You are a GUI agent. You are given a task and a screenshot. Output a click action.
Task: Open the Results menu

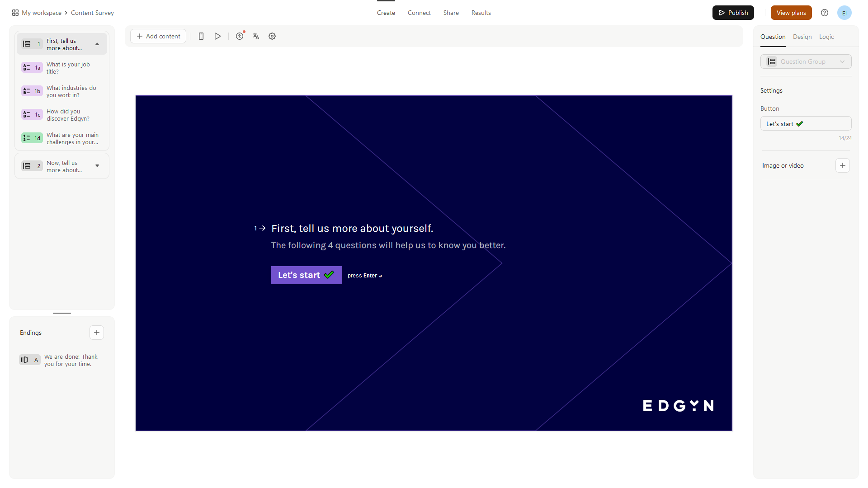[481, 13]
